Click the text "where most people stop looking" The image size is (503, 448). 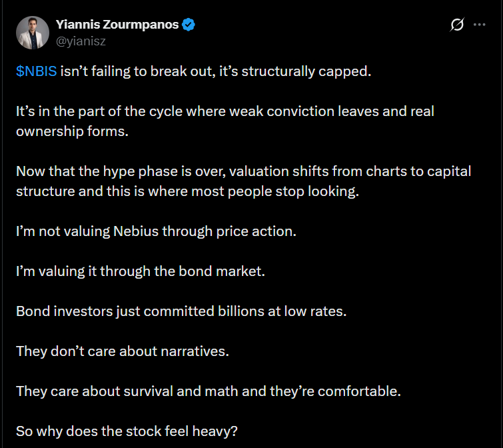[270, 191]
